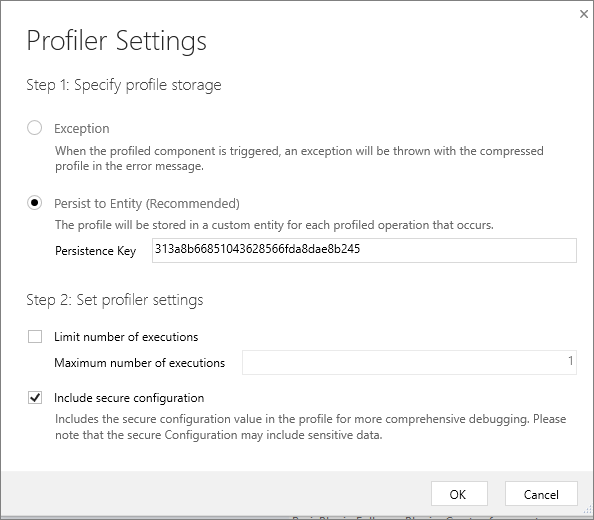Image resolution: width=594 pixels, height=520 pixels.
Task: Enable Limit number of executions checkbox
Action: point(35,336)
